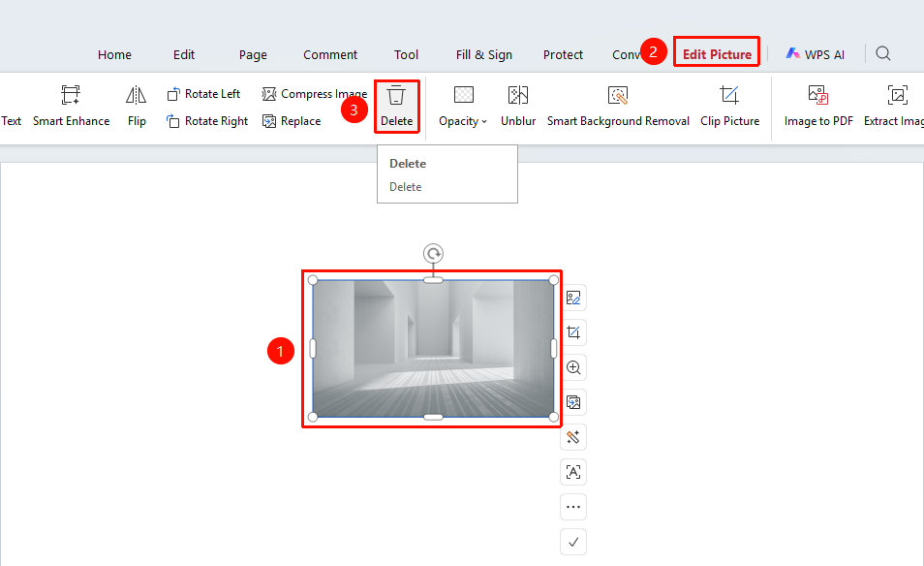924x566 pixels.
Task: Open the Comment tab
Action: click(330, 55)
